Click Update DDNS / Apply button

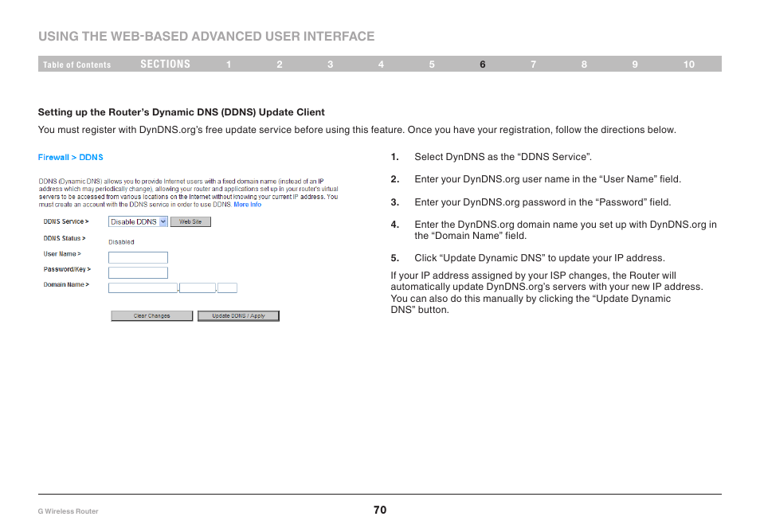(238, 316)
